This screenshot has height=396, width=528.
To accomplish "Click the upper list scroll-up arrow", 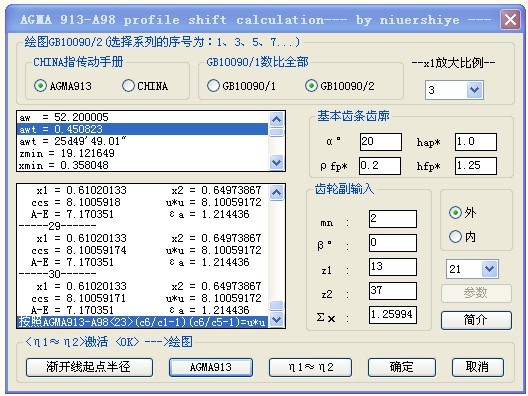I will click(276, 119).
